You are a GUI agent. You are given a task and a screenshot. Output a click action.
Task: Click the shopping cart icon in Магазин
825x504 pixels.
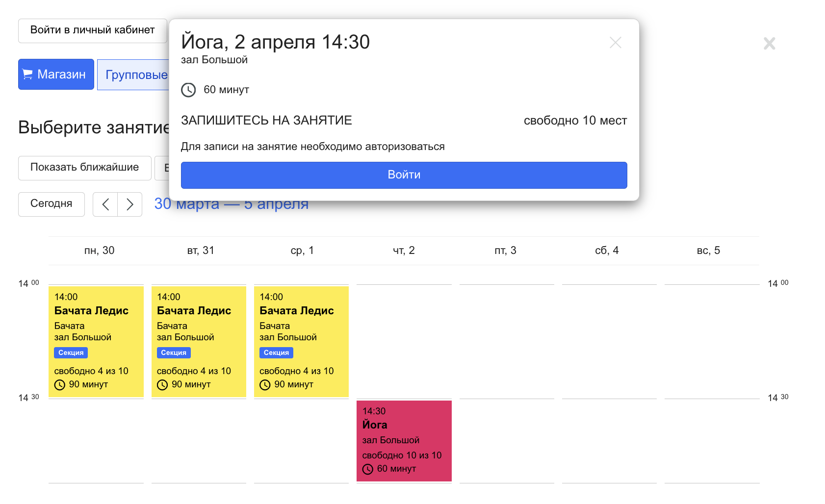click(28, 75)
